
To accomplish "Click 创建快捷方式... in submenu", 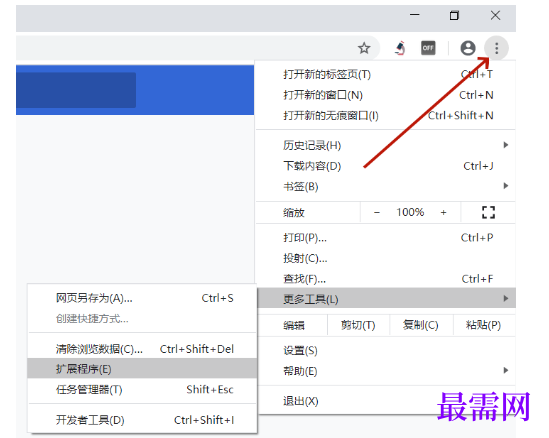I will pyautogui.click(x=142, y=319).
